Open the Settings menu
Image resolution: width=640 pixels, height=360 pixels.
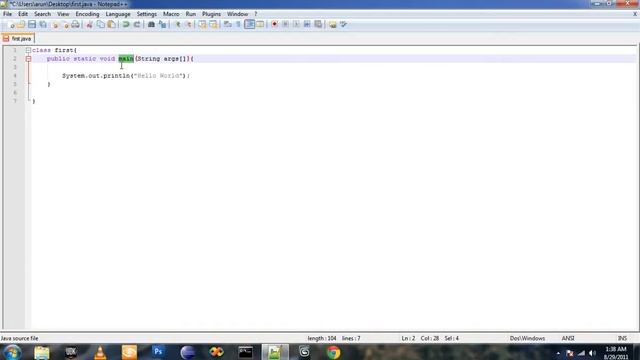click(147, 14)
